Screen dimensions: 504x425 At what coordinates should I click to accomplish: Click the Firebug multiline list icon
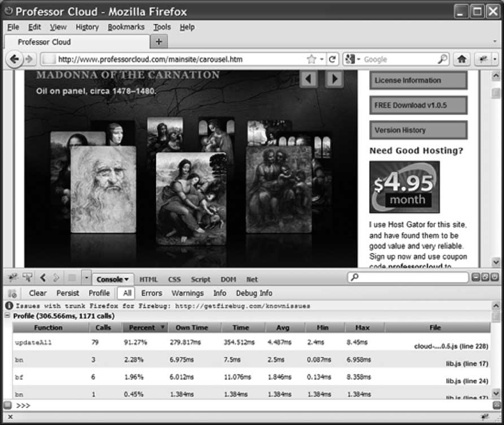[72, 277]
